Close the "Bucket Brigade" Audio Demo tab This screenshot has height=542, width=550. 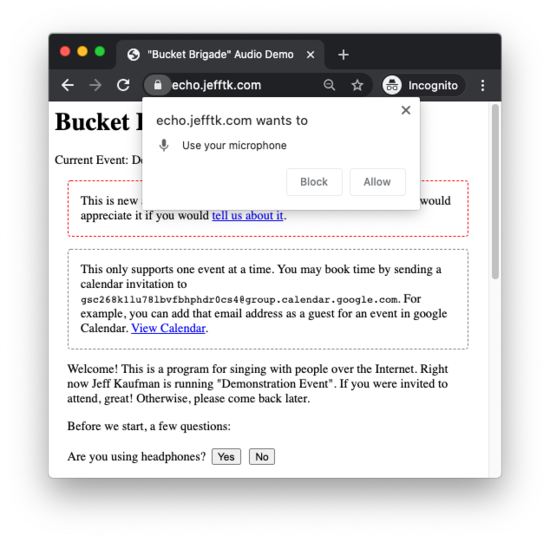pos(310,55)
